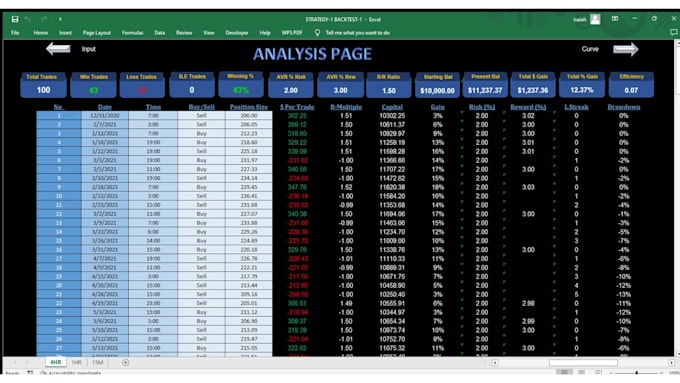Click the R-Multiple column header

click(346, 107)
